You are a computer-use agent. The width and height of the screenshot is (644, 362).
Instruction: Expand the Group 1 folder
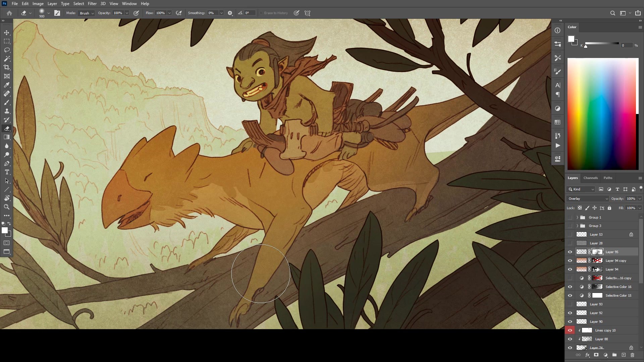577,217
